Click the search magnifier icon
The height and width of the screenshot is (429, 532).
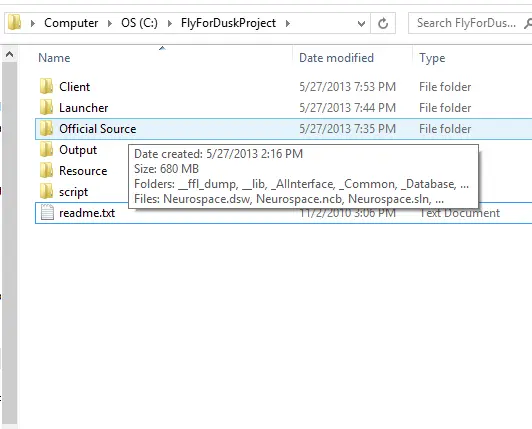528,23
